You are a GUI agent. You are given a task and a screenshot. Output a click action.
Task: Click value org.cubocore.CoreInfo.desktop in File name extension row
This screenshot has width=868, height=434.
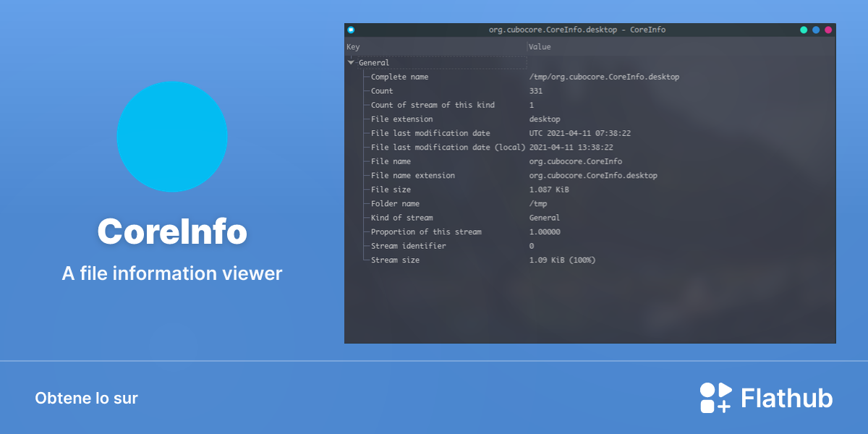[x=593, y=176]
